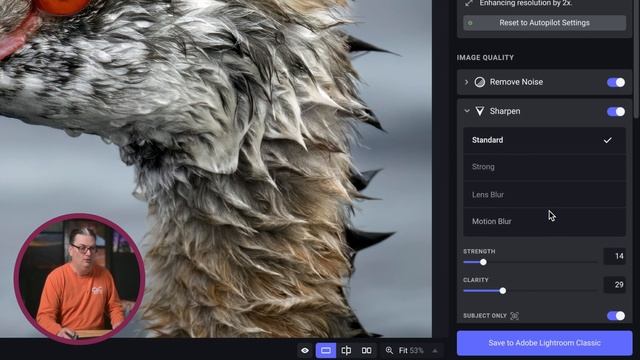640x360 pixels.
Task: Click Save to Adobe Lightroom Classic
Action: (544, 343)
